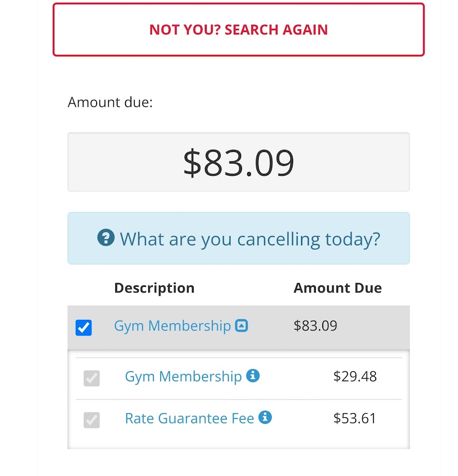The height and width of the screenshot is (476, 458).
Task: Open Gym Membership link in $29.48 row
Action: 183,376
